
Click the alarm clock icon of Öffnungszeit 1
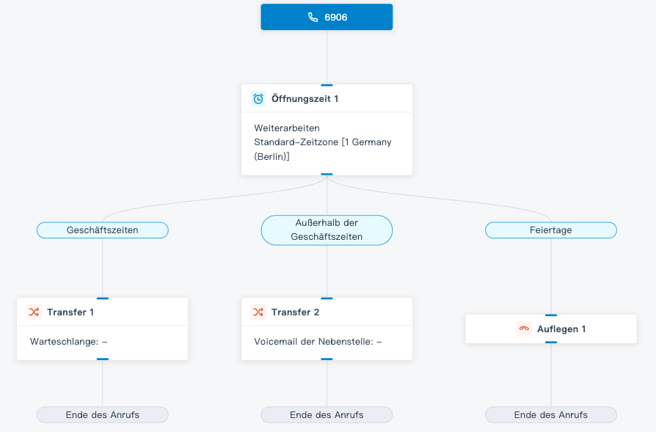click(258, 99)
